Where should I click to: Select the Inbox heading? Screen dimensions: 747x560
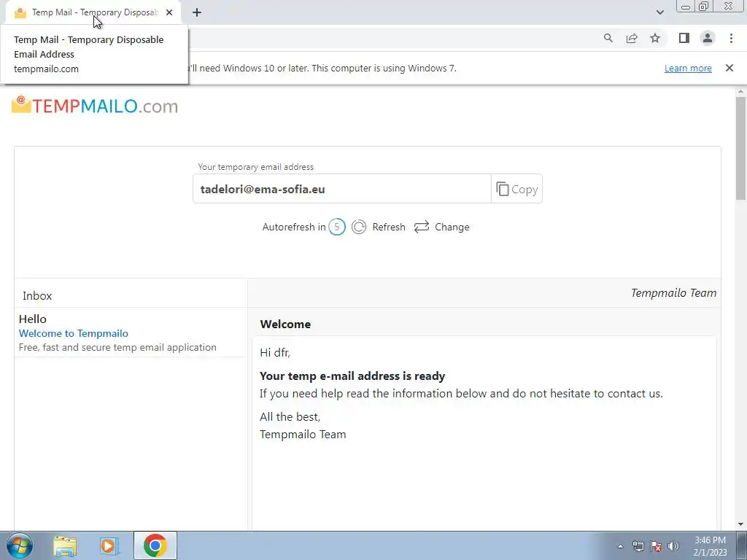pyautogui.click(x=37, y=296)
